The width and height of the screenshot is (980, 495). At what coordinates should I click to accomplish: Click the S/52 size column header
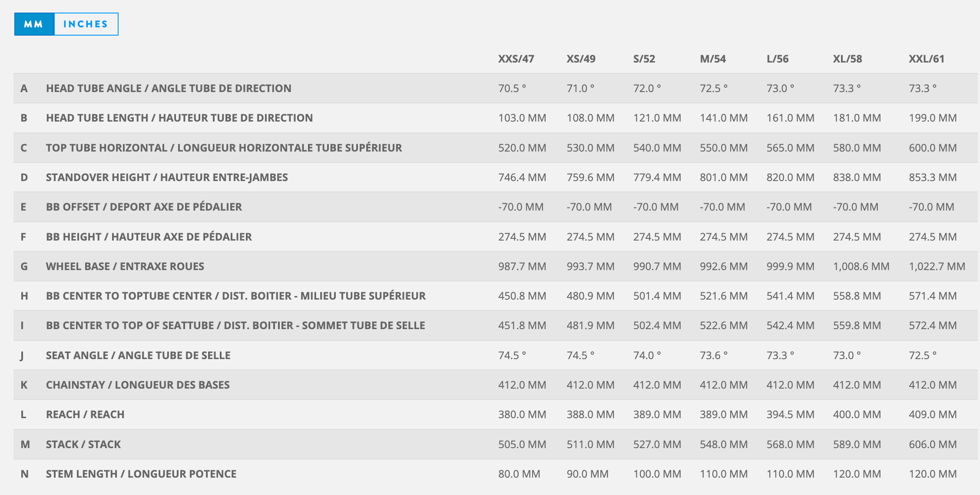click(644, 59)
